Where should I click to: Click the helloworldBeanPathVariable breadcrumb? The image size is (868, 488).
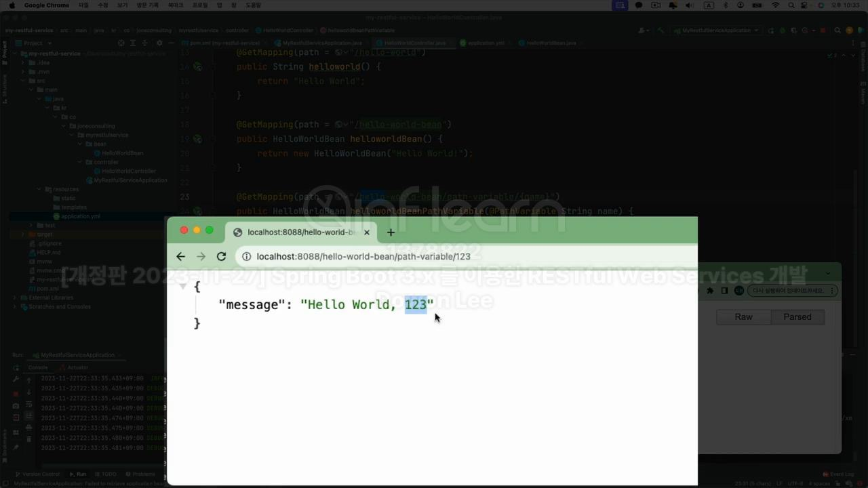click(x=357, y=30)
